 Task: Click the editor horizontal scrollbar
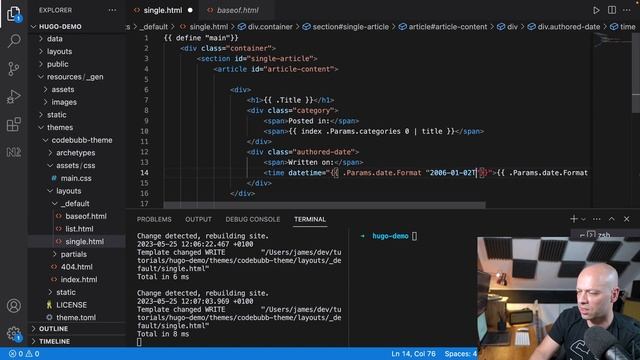[324, 204]
